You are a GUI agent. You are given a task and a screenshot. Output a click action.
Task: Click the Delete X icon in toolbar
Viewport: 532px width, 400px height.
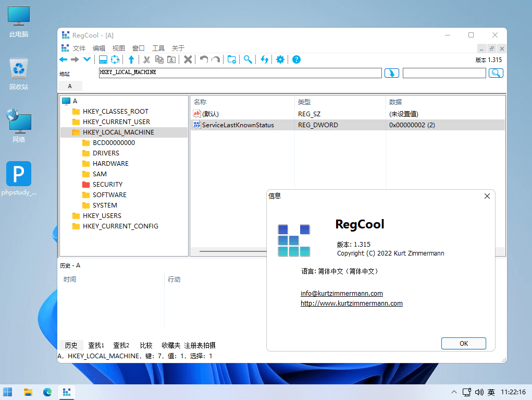coord(188,60)
